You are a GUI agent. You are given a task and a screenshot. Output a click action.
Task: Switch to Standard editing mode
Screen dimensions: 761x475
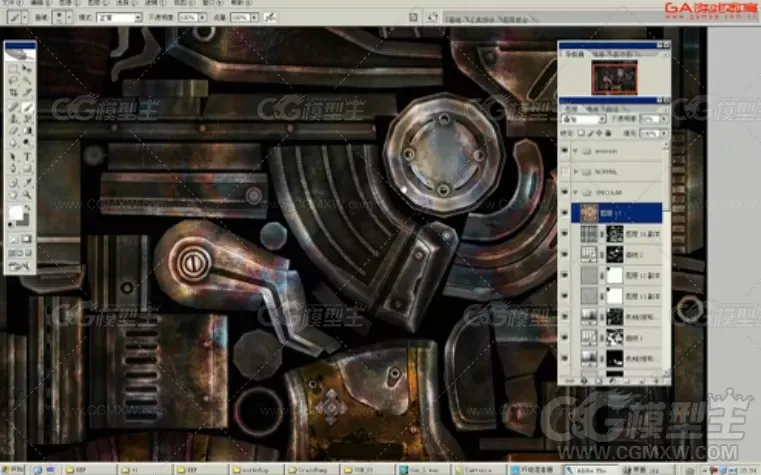14,239
